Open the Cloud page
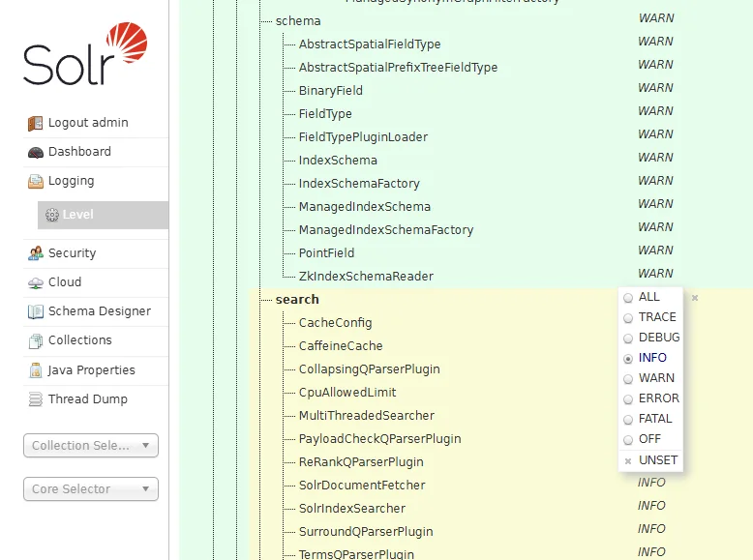 pyautogui.click(x=65, y=282)
